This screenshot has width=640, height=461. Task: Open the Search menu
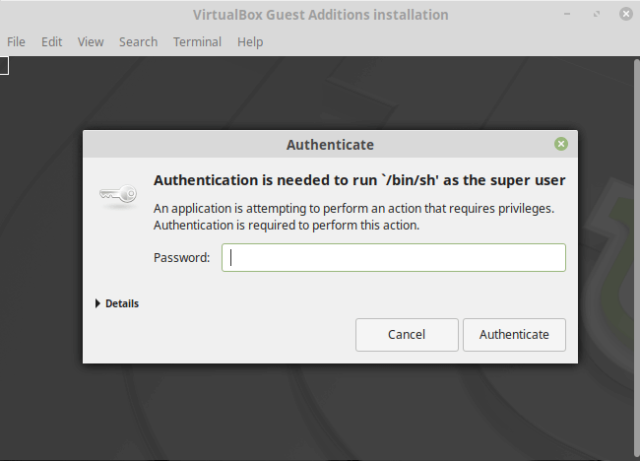138,42
